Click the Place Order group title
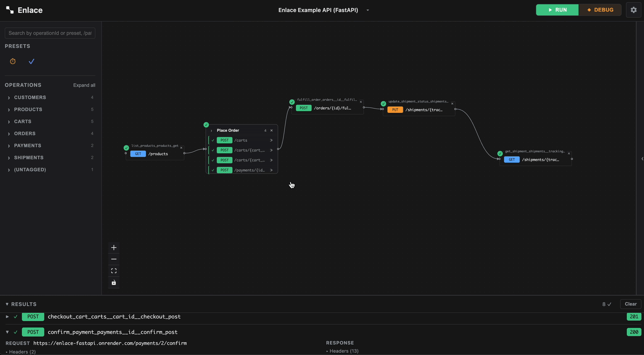 (x=228, y=130)
